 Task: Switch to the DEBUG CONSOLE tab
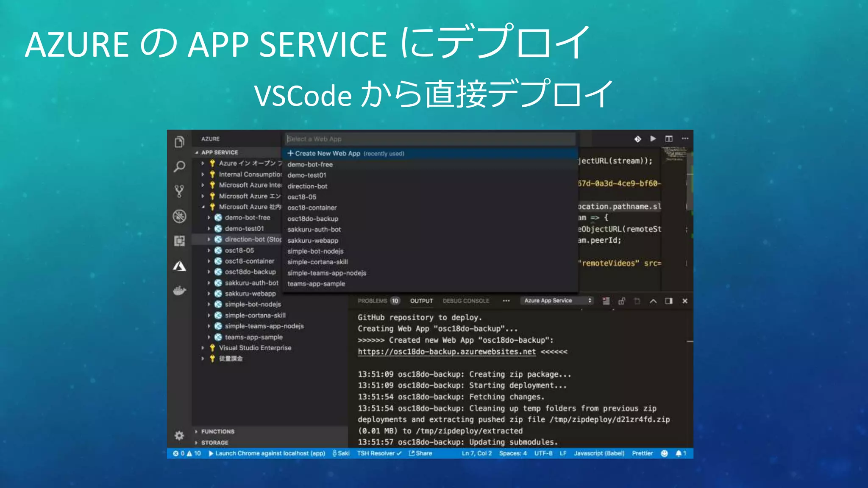466,301
